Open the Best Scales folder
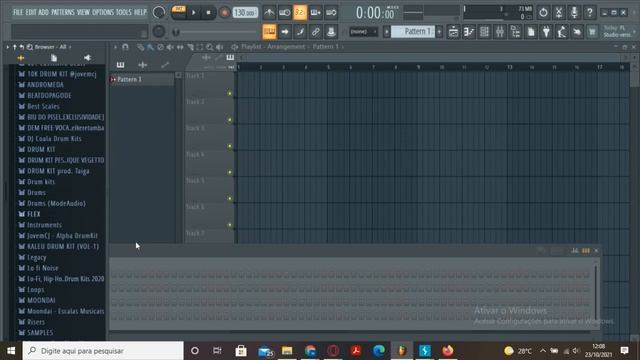Screen dimensions: 640x360 (x=43, y=106)
